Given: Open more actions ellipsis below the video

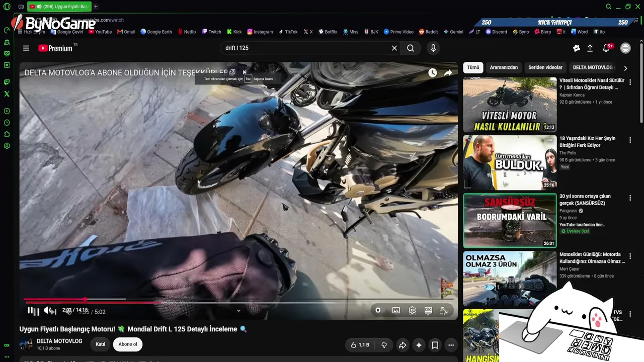Looking at the screenshot, I should point(451,345).
